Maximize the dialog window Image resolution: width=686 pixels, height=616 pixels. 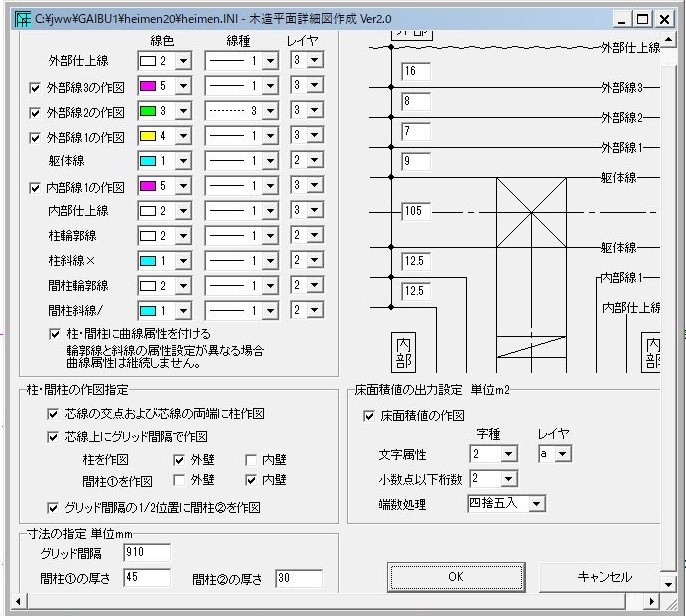tap(642, 19)
